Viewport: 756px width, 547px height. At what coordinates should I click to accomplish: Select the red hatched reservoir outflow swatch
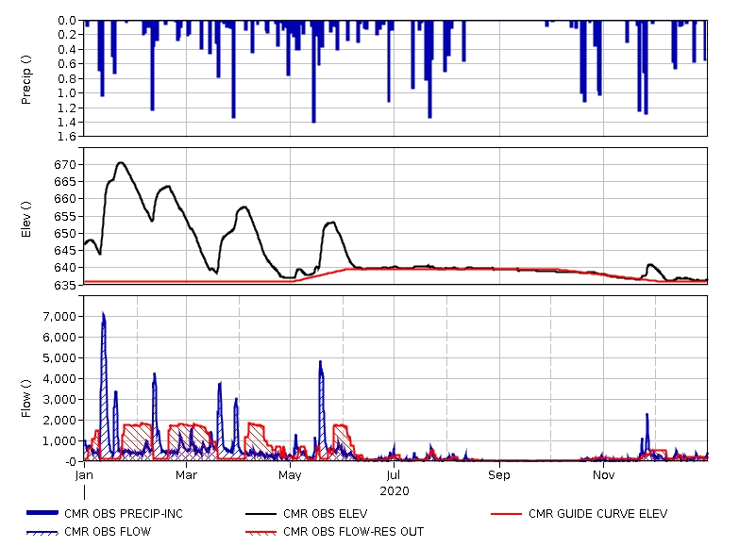click(260, 533)
